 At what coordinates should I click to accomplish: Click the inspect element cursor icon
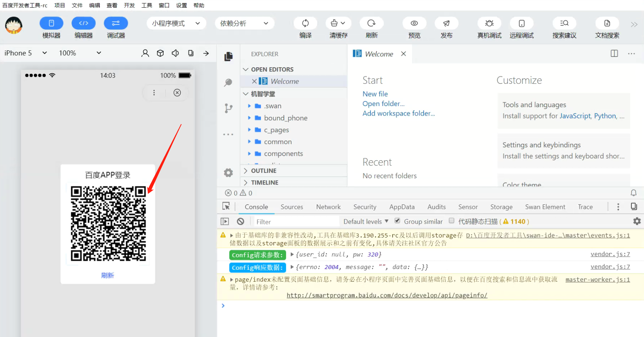click(226, 206)
